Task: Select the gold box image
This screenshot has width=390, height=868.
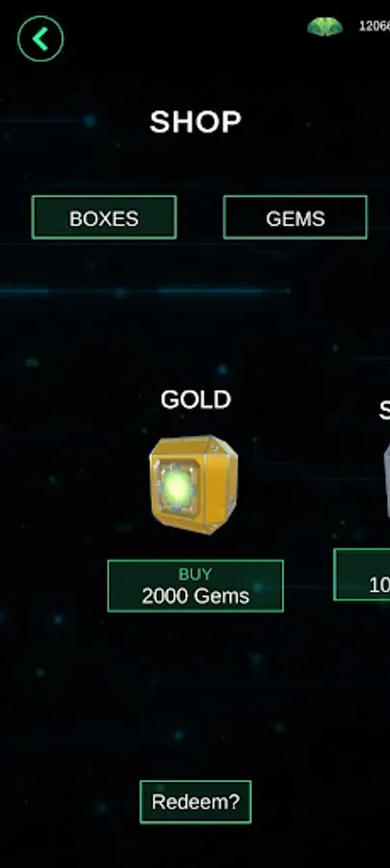Action: tap(194, 484)
